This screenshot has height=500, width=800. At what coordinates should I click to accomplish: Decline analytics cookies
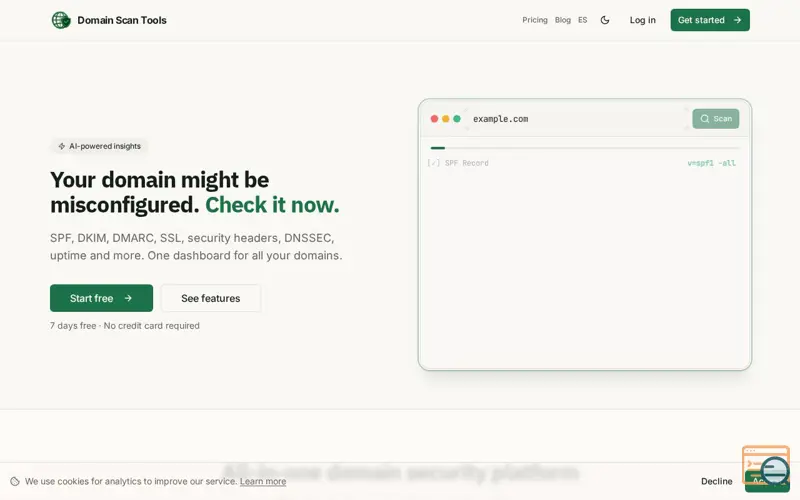tap(716, 481)
